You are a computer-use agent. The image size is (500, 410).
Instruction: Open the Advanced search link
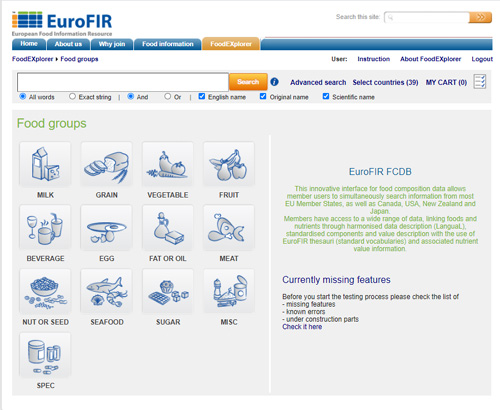[x=318, y=82]
